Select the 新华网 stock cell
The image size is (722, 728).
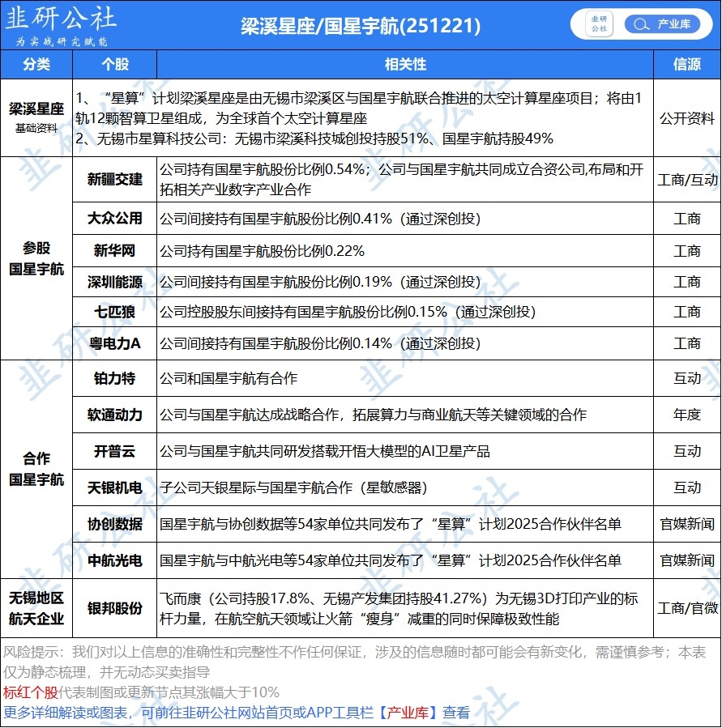(115, 251)
